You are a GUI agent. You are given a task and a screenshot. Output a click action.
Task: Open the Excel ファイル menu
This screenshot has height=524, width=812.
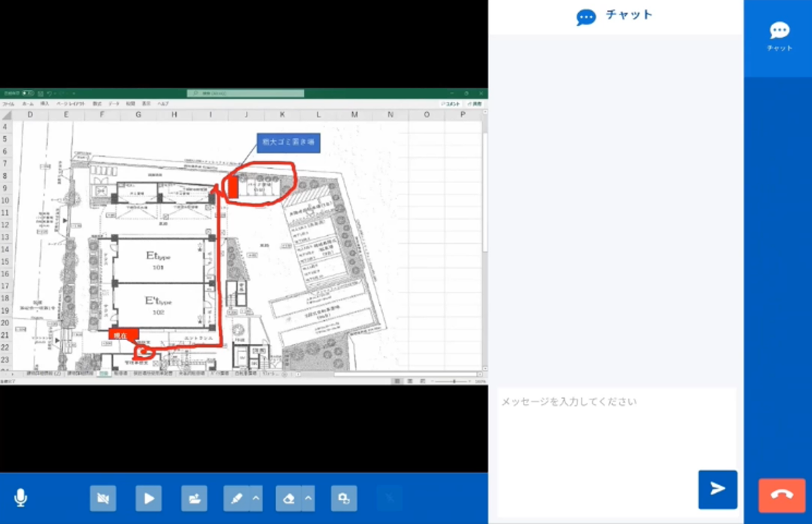(8, 104)
